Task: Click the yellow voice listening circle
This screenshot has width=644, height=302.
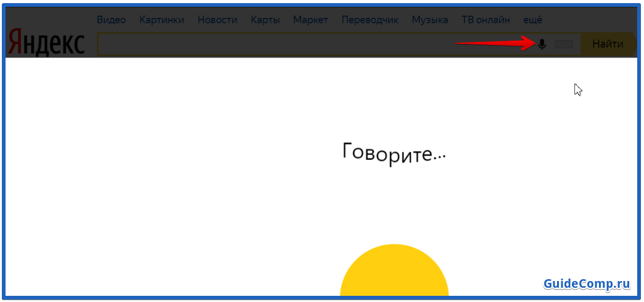Action: [x=394, y=270]
